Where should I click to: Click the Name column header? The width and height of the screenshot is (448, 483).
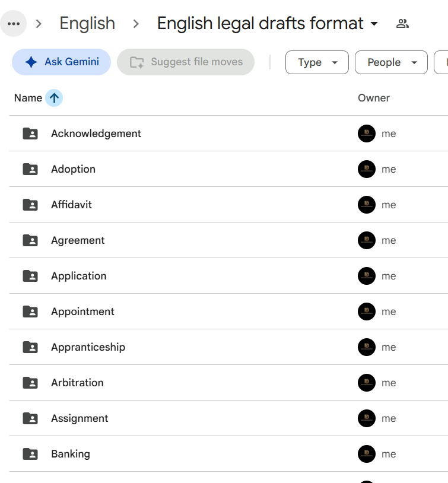[28, 98]
